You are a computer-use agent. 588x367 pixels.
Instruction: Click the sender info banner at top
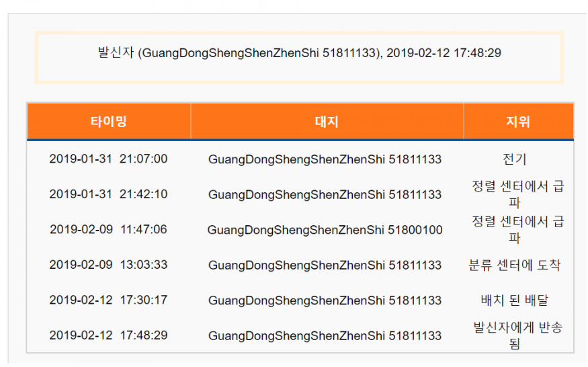(x=299, y=53)
